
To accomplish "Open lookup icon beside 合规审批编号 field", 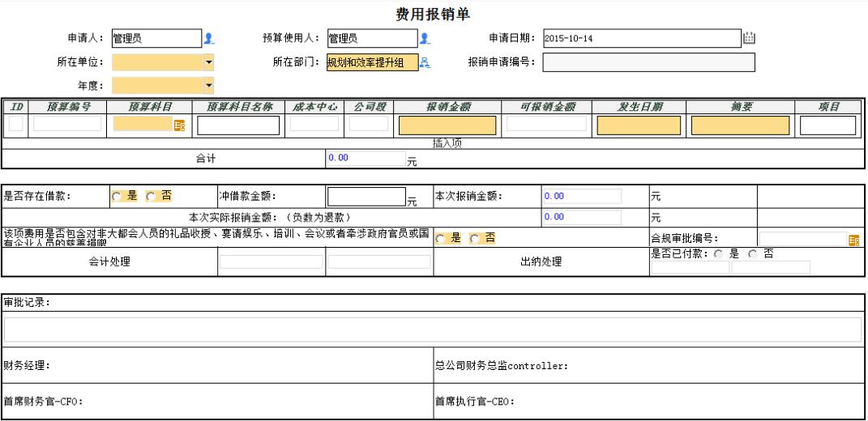I will (x=854, y=240).
